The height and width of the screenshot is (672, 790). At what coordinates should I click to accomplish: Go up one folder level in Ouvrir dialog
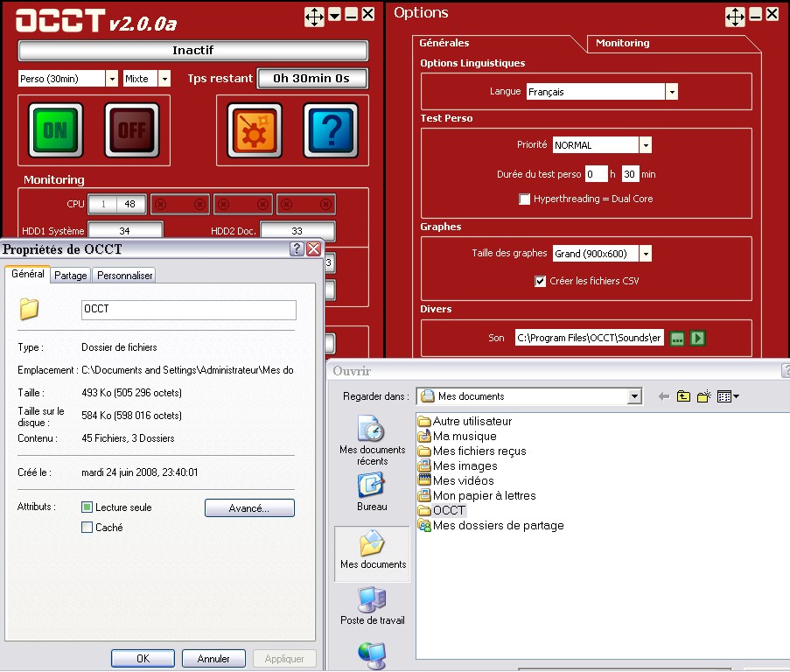[x=683, y=396]
